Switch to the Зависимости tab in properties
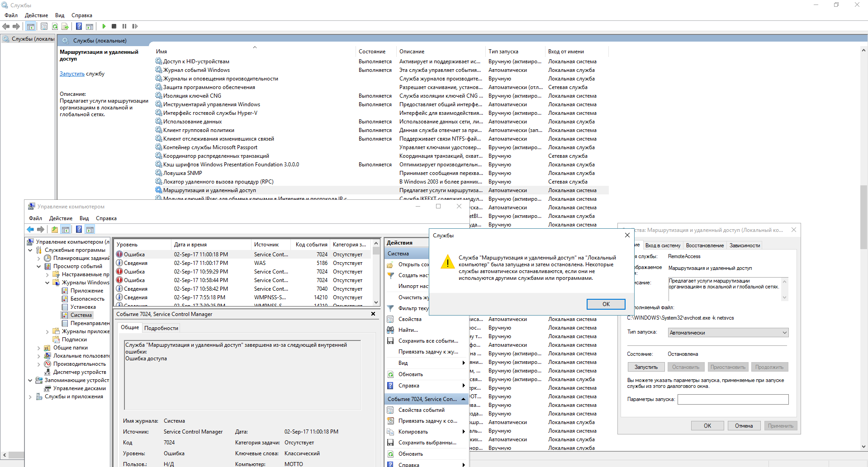Image resolution: width=868 pixels, height=467 pixels. point(745,245)
